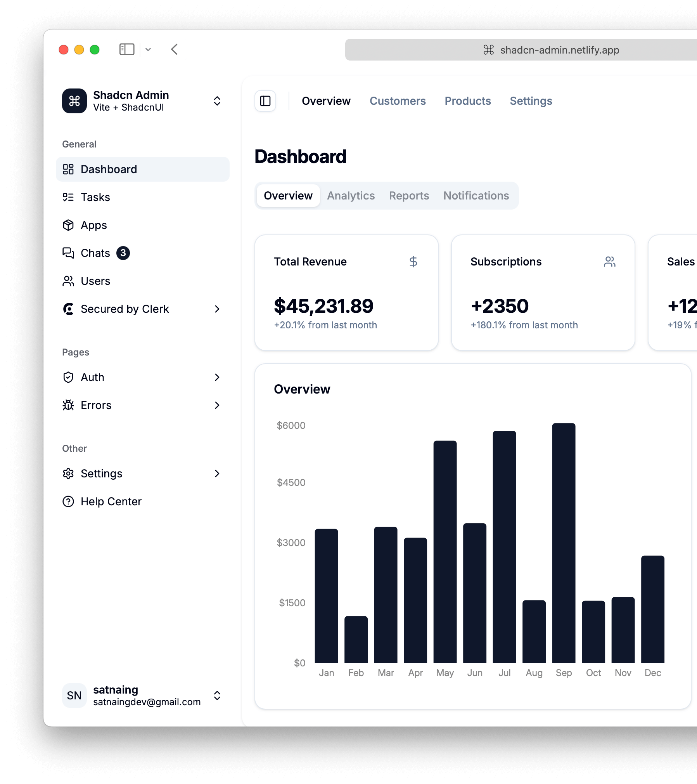
Task: Click the dollar icon on Total Revenue card
Action: [x=413, y=262]
